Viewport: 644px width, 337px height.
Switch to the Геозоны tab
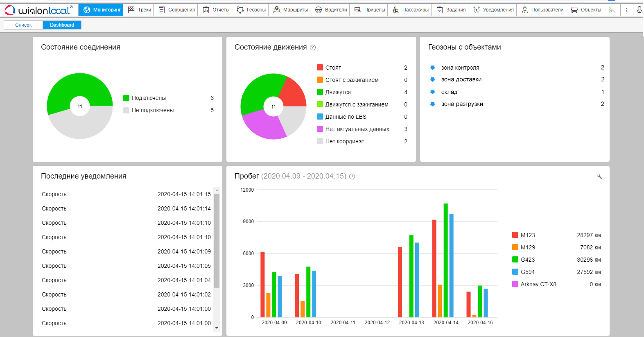click(251, 10)
